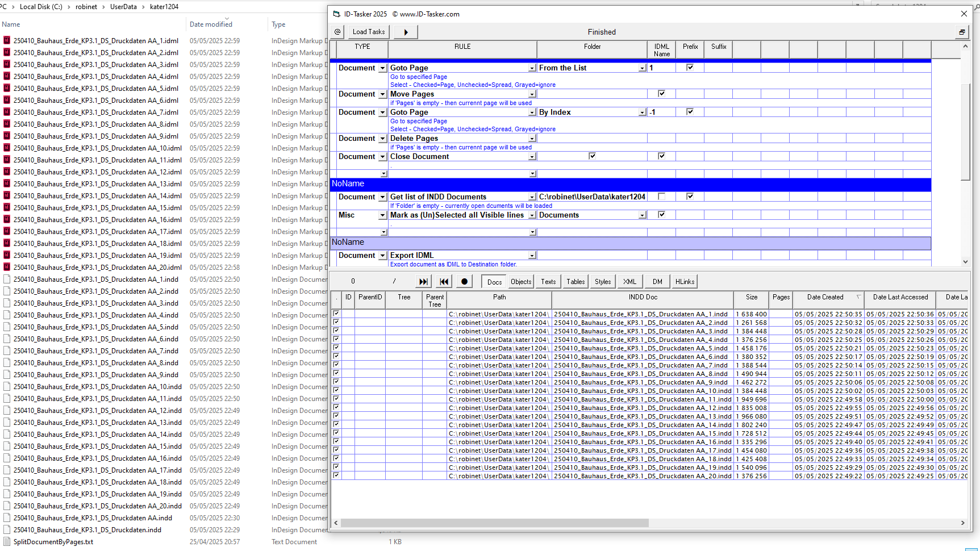Click the @ icon near Load Tasks
Viewport: 980px width, 551px height.
tap(336, 32)
